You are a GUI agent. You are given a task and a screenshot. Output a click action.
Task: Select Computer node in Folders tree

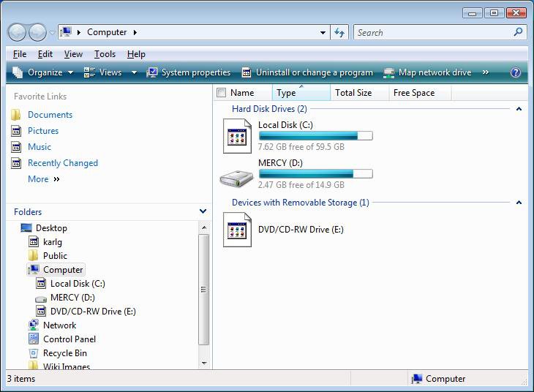(x=63, y=270)
